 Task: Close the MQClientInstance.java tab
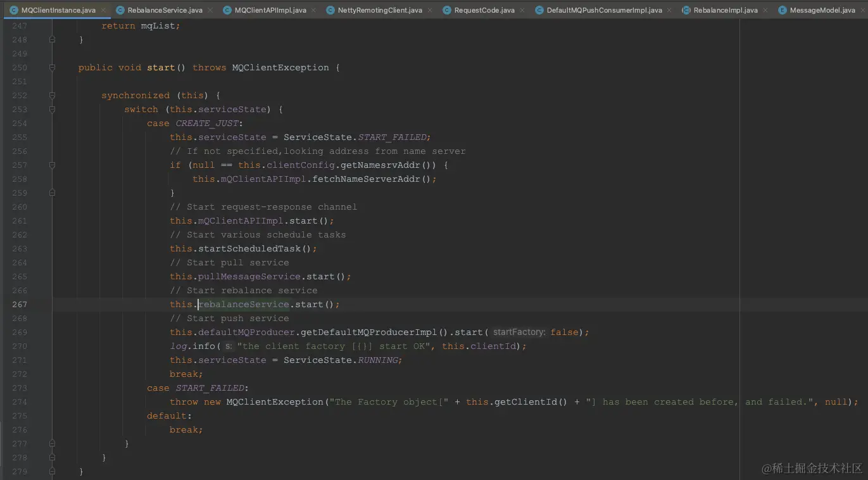[x=104, y=11]
